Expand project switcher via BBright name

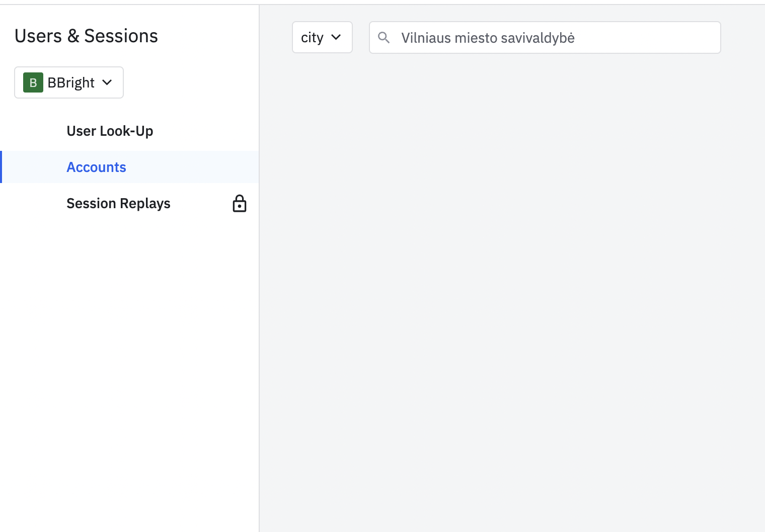coord(71,82)
